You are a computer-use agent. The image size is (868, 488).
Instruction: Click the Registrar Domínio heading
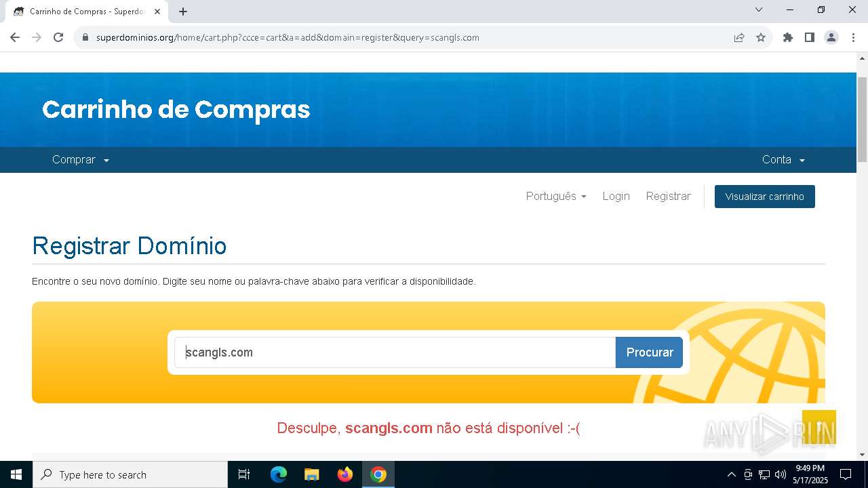(130, 245)
